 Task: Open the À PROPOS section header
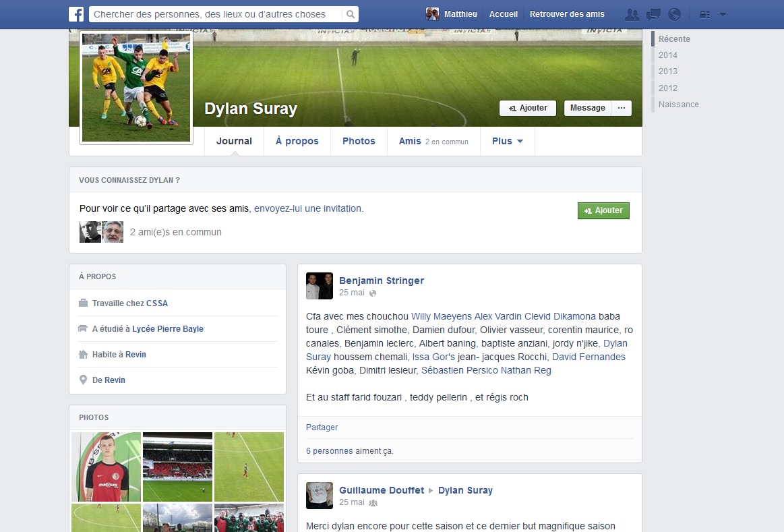pyautogui.click(x=98, y=276)
